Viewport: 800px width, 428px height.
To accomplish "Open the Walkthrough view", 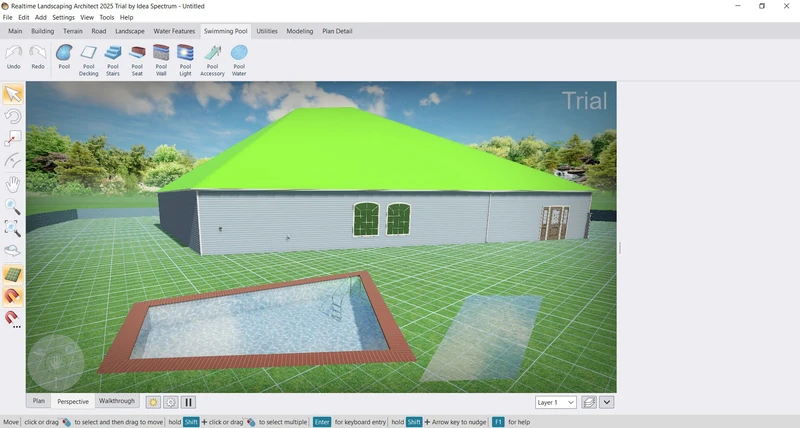I will 116,401.
